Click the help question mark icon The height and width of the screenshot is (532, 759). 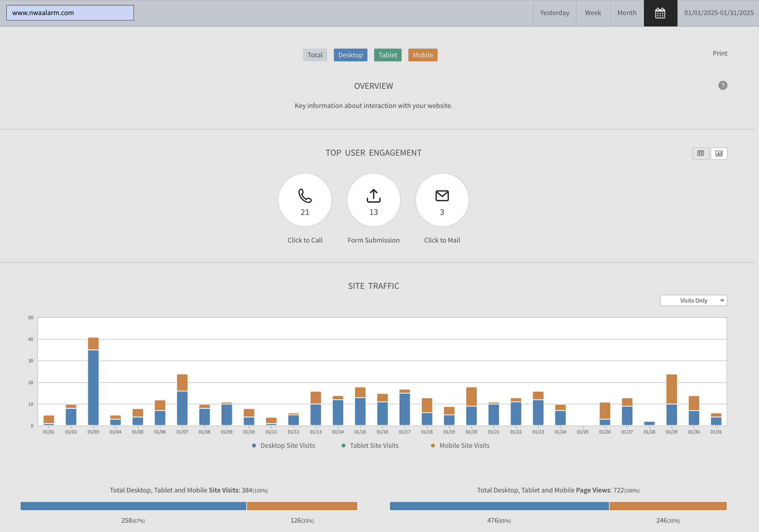tap(723, 85)
